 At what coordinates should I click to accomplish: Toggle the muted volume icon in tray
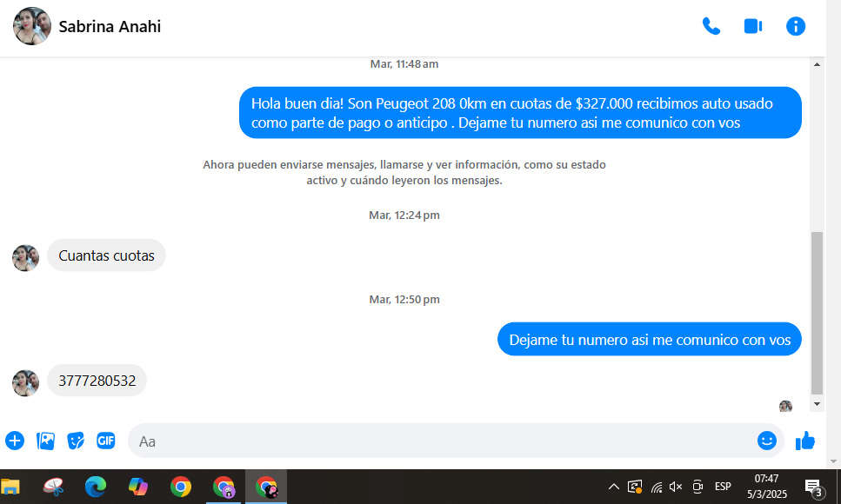[676, 487]
